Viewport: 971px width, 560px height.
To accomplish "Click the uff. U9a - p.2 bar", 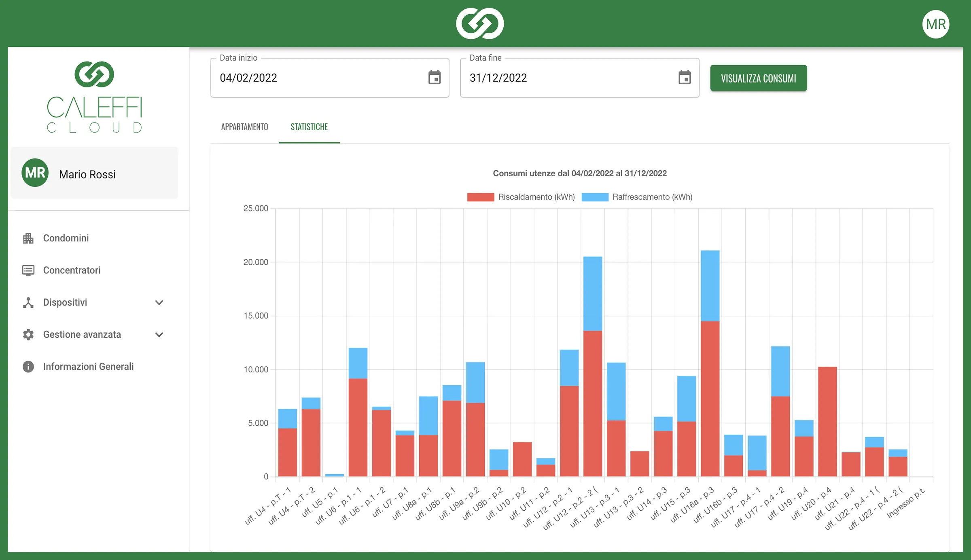I will 475,419.
